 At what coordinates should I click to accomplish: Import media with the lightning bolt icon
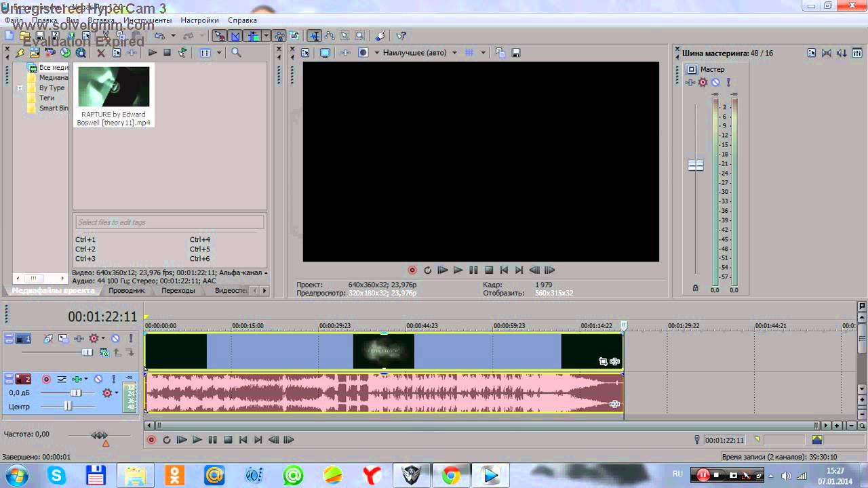20,52
